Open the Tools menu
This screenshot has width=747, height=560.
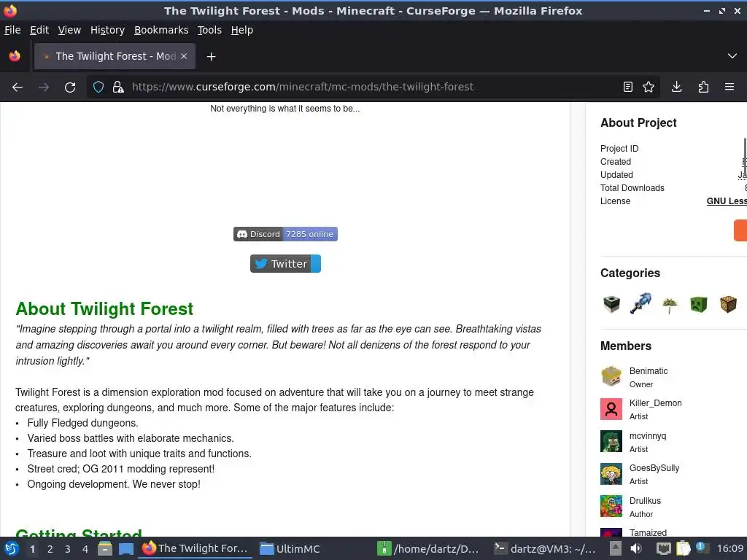point(209,30)
